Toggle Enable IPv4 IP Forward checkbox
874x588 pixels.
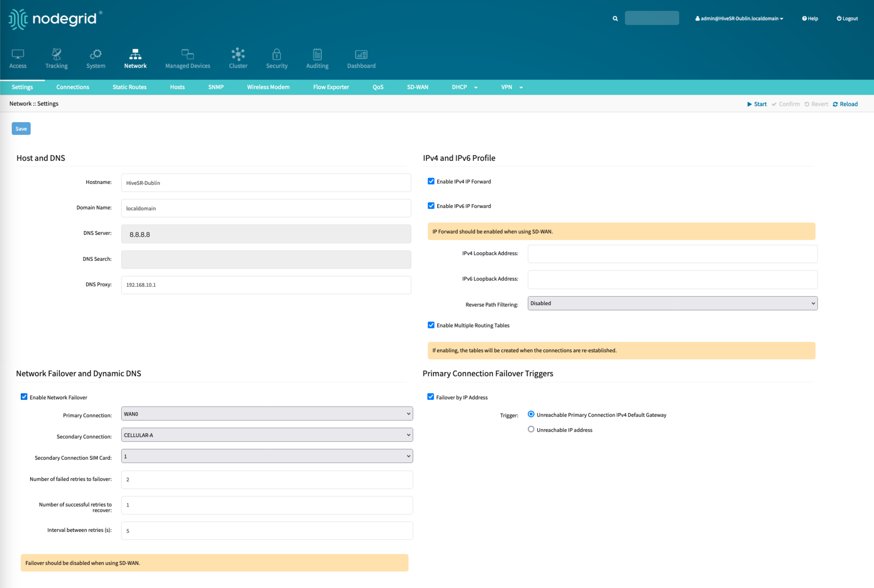pos(431,181)
